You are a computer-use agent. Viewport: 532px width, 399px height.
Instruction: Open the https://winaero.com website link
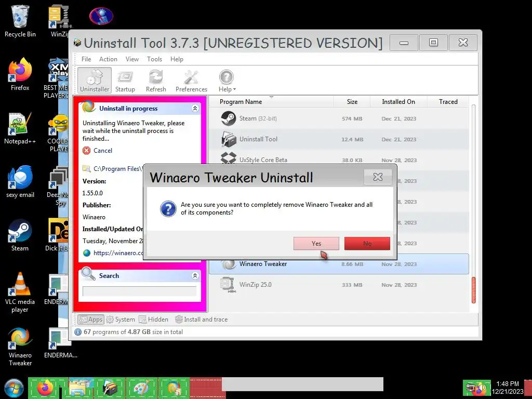coord(118,253)
